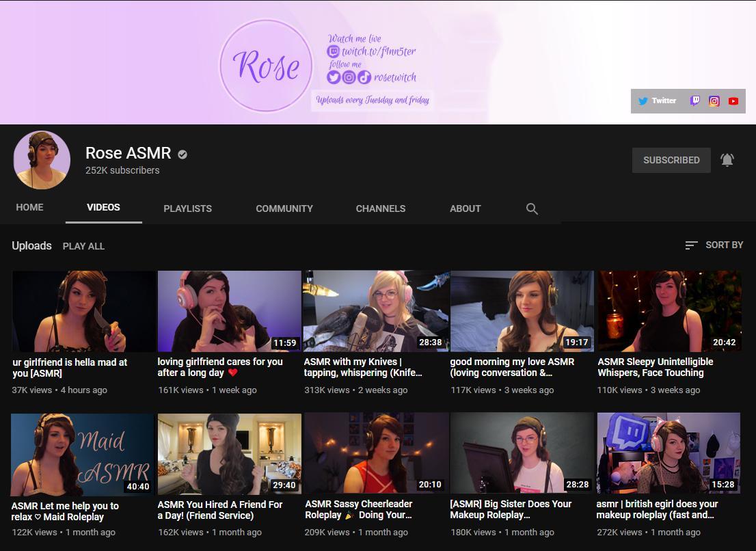Viewport: 756px width, 551px height.
Task: Click the verified checkmark beside Rose ASMR
Action: [x=181, y=154]
